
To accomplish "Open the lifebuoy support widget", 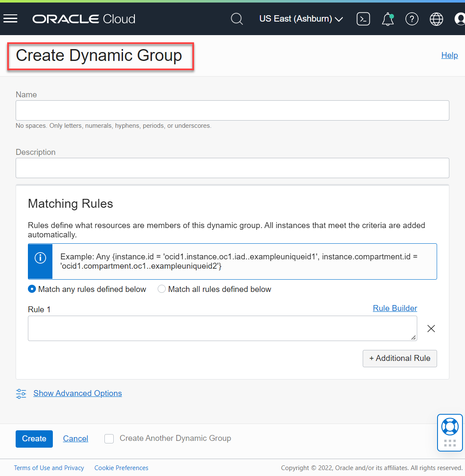I will pyautogui.click(x=450, y=427).
